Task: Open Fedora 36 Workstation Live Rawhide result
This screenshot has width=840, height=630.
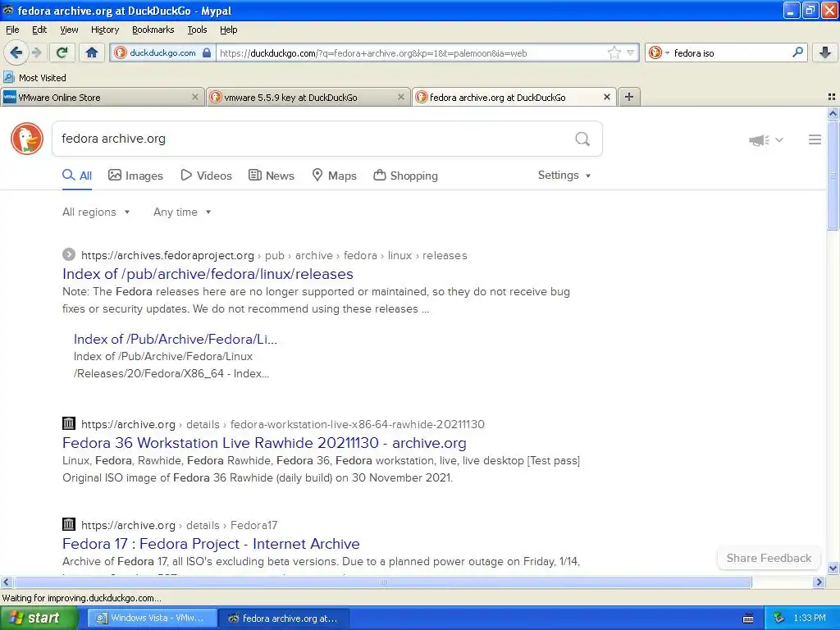Action: click(x=264, y=443)
